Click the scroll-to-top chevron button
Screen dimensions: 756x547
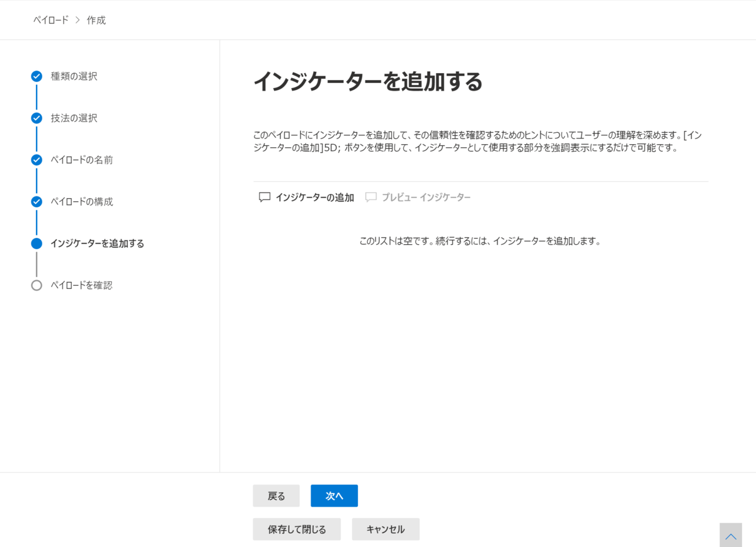point(730,534)
